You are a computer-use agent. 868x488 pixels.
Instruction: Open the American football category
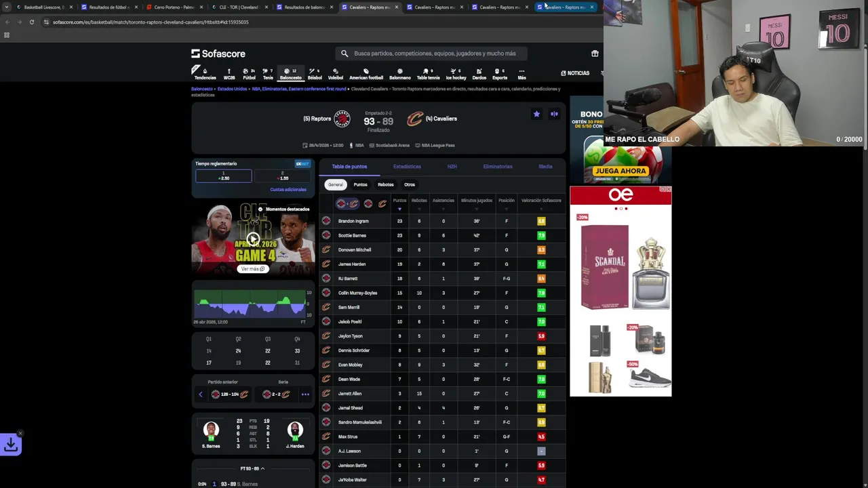click(x=366, y=74)
